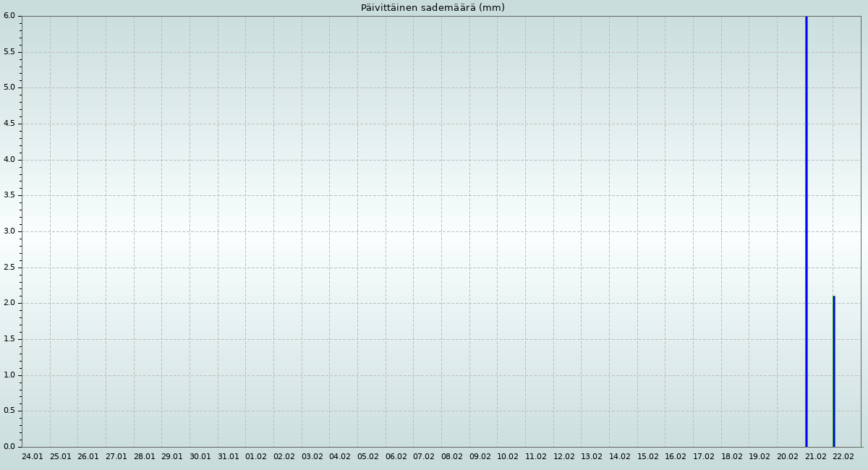Click the short blue bar near 2.0 mm

pyautogui.click(x=833, y=371)
